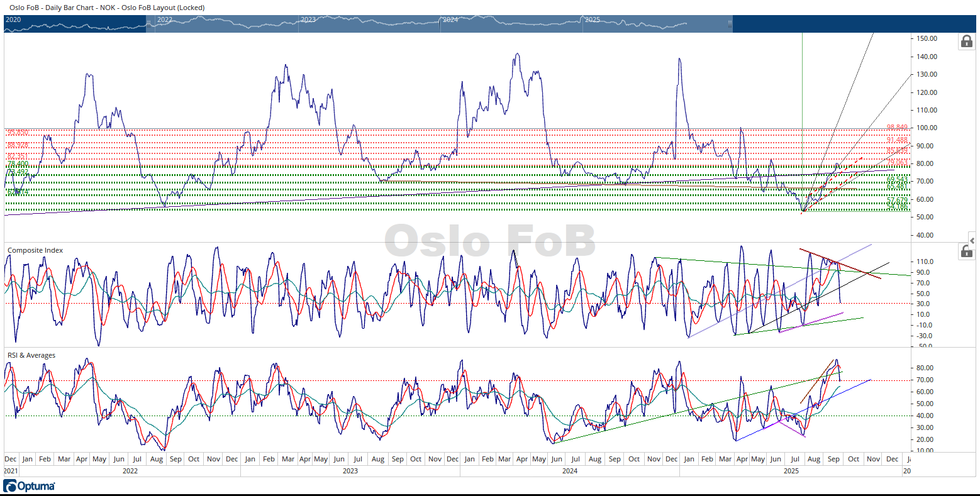Click the right handle of the time navigator
Image resolution: width=980 pixels, height=496 pixels.
(x=730, y=24)
